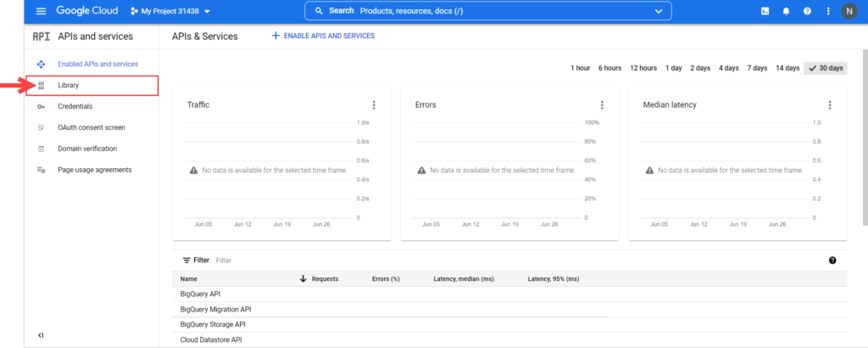The image size is (868, 348).
Task: Open the hamburger navigation menu
Action: click(41, 11)
